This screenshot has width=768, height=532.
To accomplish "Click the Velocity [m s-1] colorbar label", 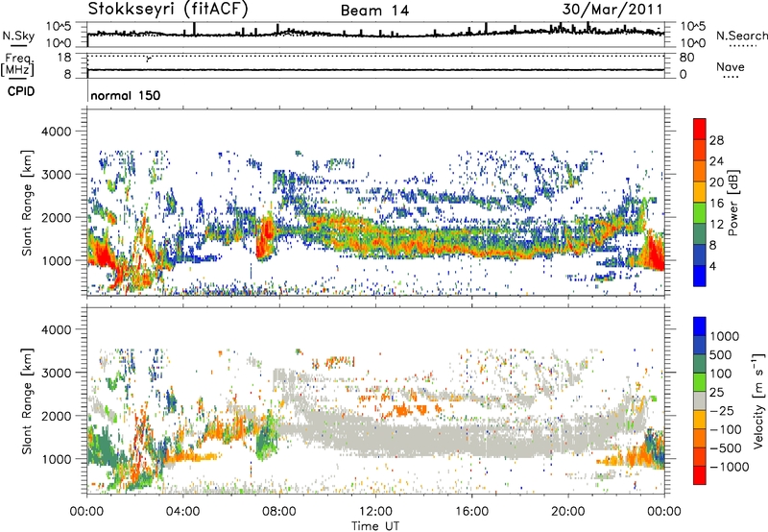I will [x=758, y=400].
